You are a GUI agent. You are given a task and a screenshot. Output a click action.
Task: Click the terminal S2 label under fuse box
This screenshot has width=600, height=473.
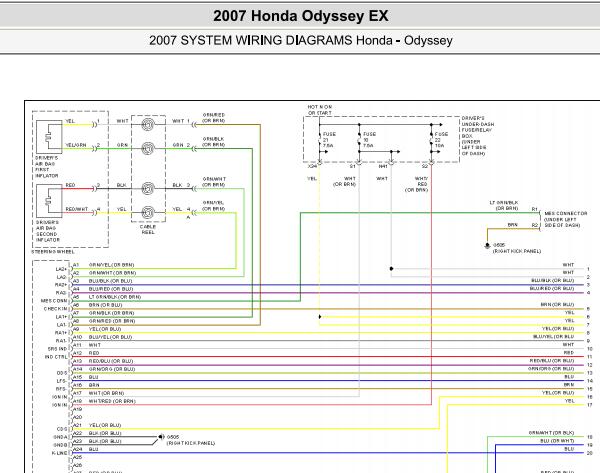point(424,166)
